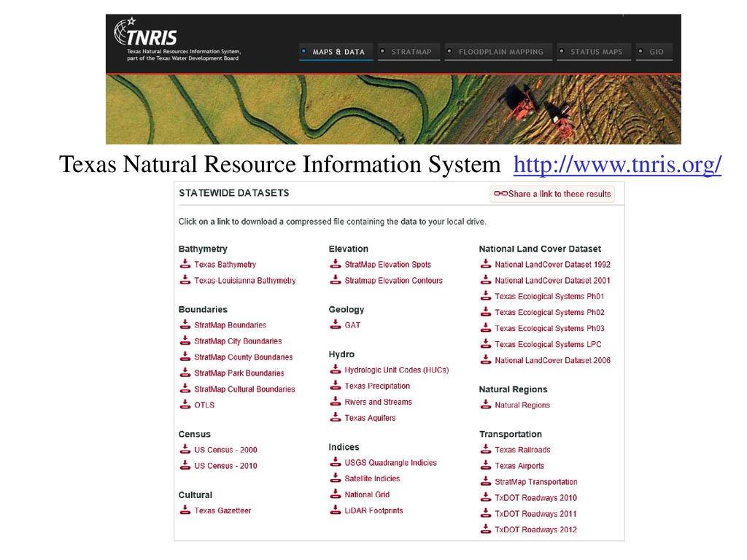Viewport: 747px width, 560px height.
Task: Click the farmland banner image
Action: 393,109
